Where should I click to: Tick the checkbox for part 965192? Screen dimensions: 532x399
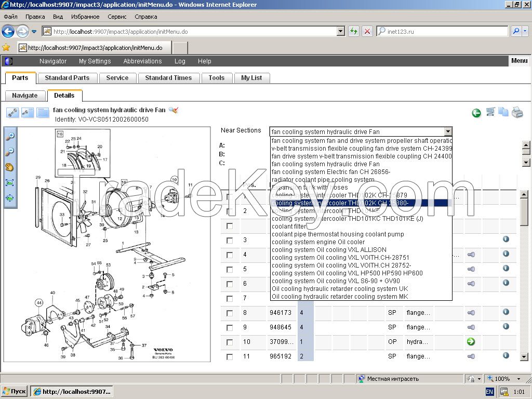(230, 357)
